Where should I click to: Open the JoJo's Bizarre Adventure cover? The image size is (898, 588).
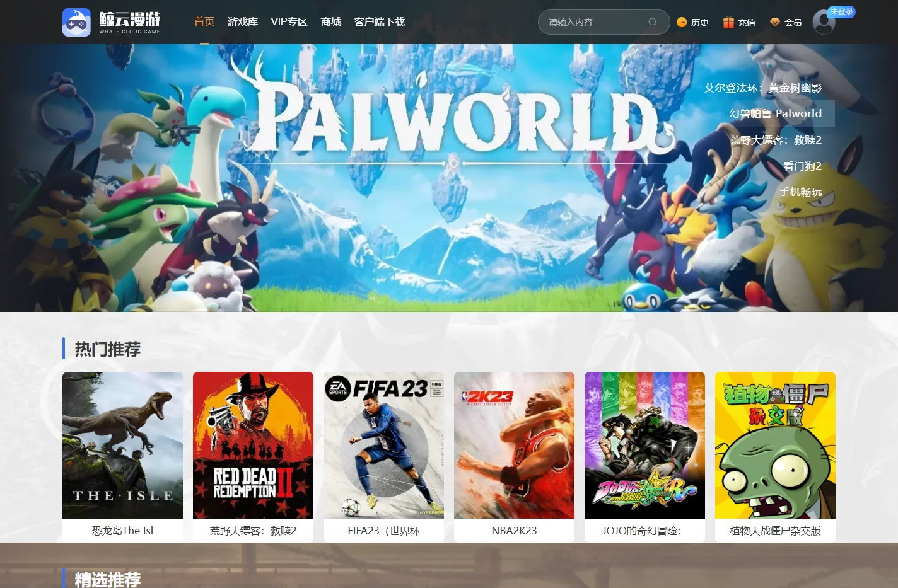pyautogui.click(x=644, y=445)
